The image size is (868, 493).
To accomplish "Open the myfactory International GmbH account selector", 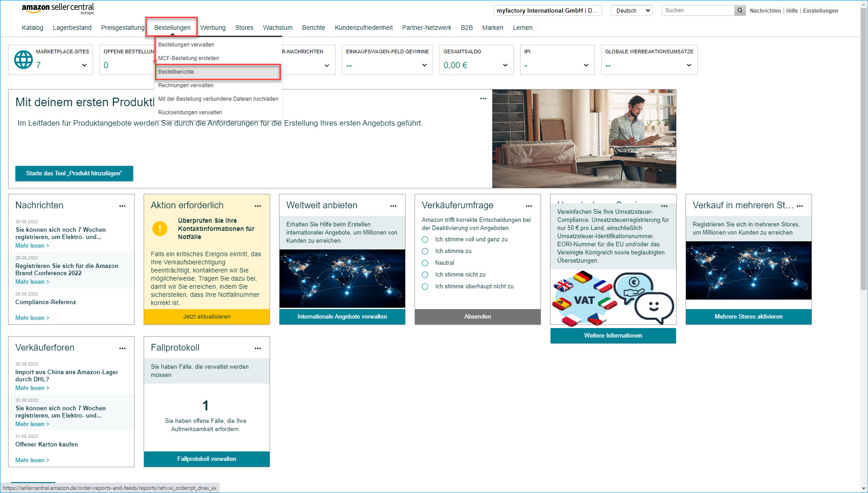I will (x=547, y=10).
